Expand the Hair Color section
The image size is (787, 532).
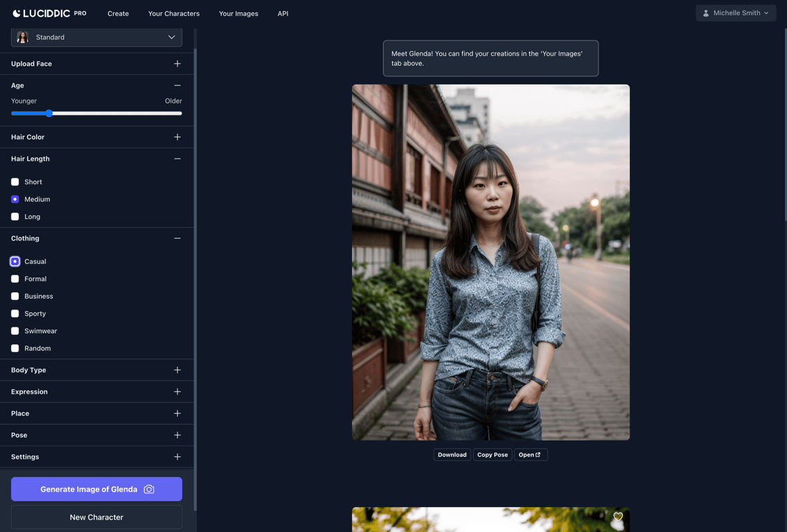tap(177, 136)
